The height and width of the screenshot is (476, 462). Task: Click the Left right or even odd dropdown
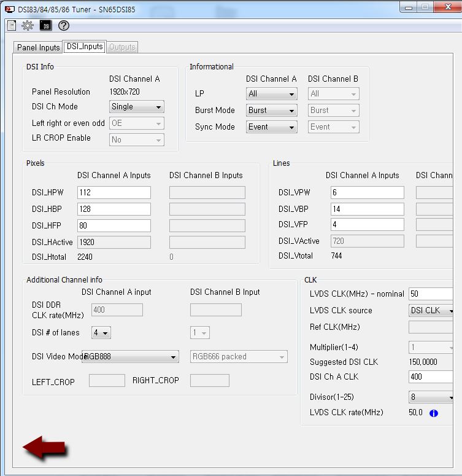136,123
